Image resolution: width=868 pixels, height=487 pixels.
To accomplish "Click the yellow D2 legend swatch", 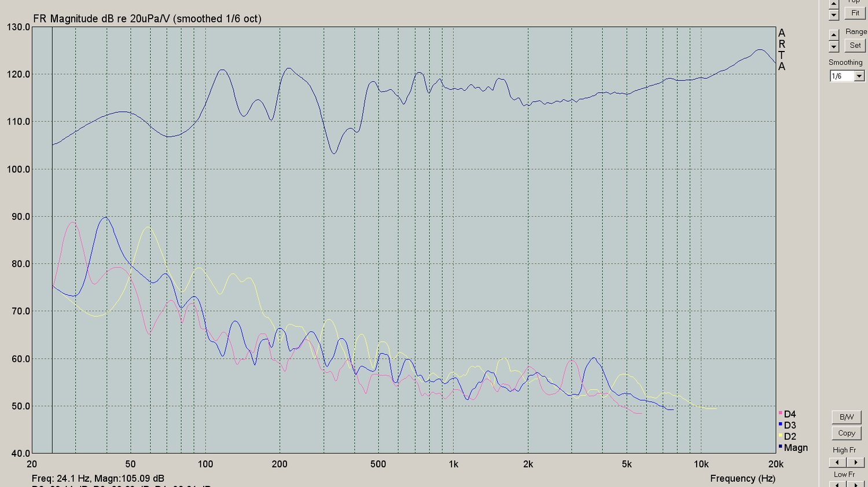I will pos(780,435).
